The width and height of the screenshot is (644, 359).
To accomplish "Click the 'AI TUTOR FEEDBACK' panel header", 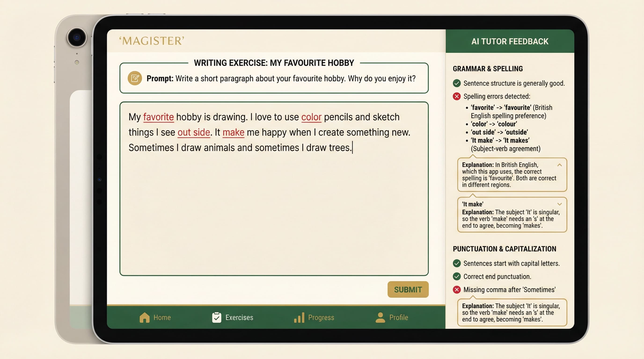I will point(510,41).
